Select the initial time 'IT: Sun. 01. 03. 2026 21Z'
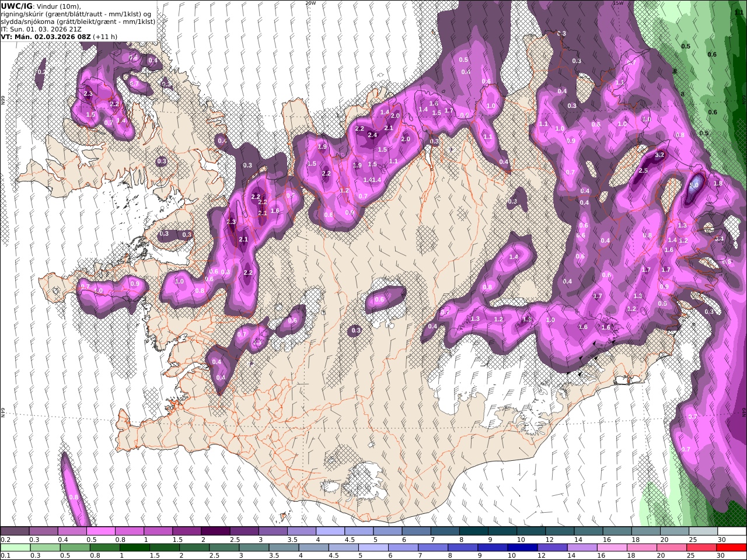Image resolution: width=747 pixels, height=560 pixels. coord(42,29)
